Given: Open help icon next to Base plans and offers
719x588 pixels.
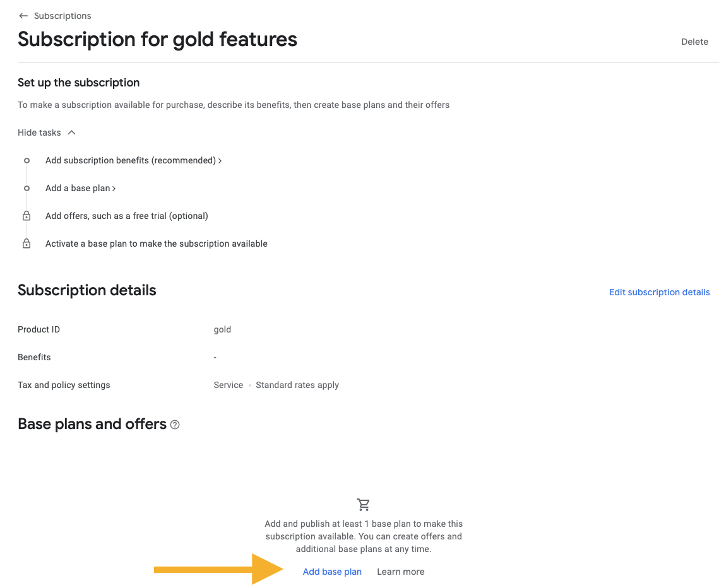Looking at the screenshot, I should 175,425.
